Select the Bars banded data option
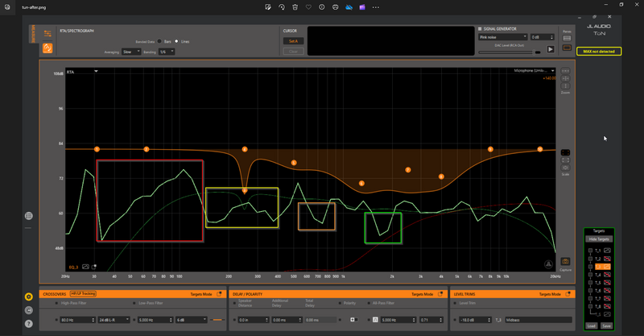The width and height of the screenshot is (644, 336). coord(159,42)
